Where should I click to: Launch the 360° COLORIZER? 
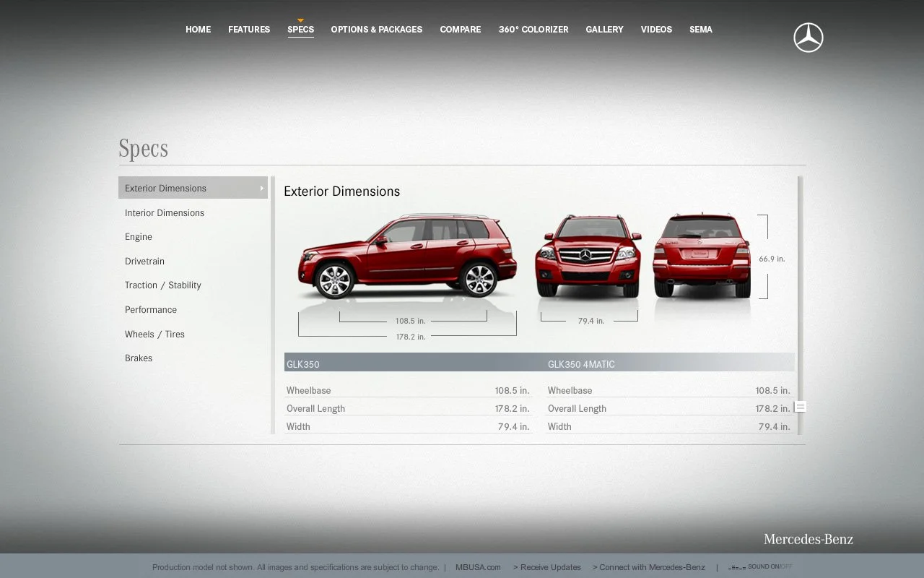(x=533, y=30)
